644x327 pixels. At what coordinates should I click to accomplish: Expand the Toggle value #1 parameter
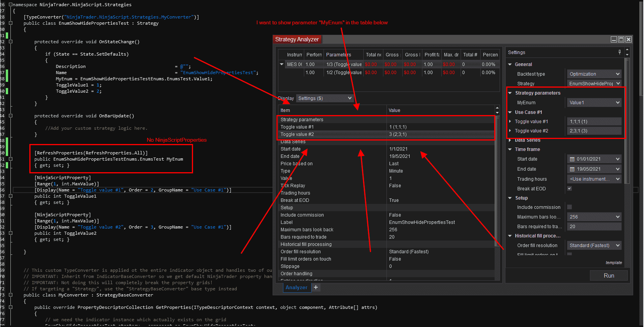(510, 122)
